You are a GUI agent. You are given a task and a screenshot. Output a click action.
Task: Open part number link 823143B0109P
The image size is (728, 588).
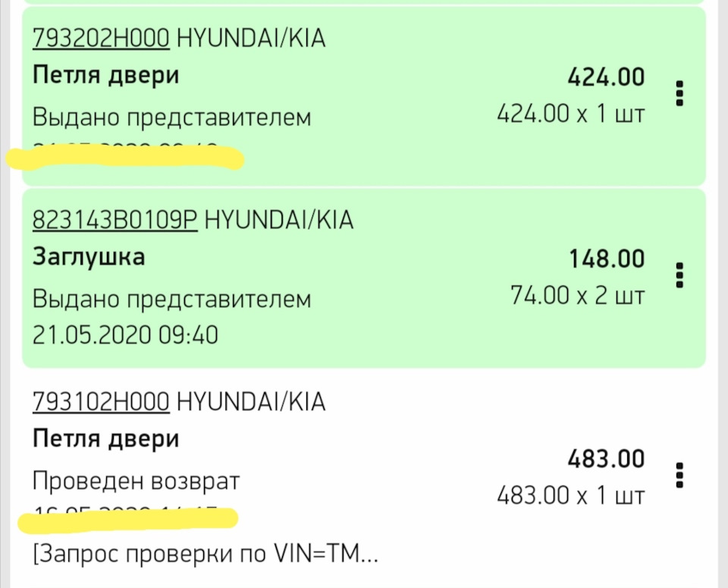(x=115, y=219)
